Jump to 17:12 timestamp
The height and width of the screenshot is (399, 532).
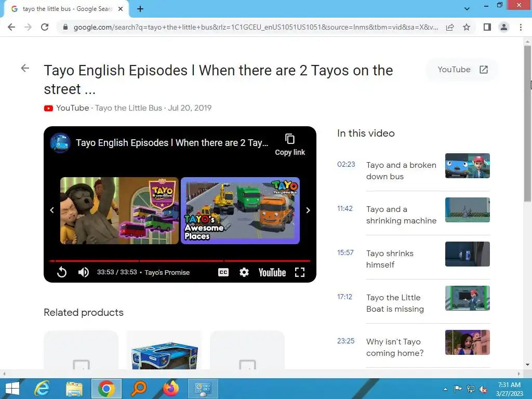(x=345, y=297)
